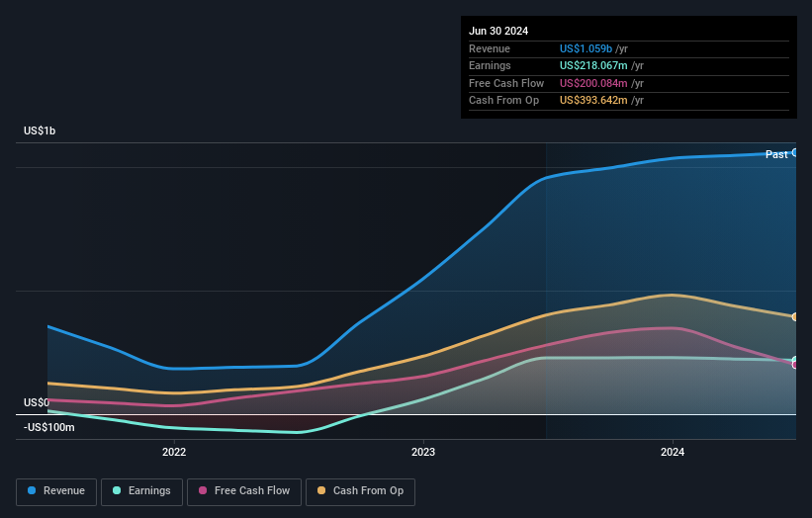
Task: Click the US$218.067m earnings value
Action: [x=593, y=65]
